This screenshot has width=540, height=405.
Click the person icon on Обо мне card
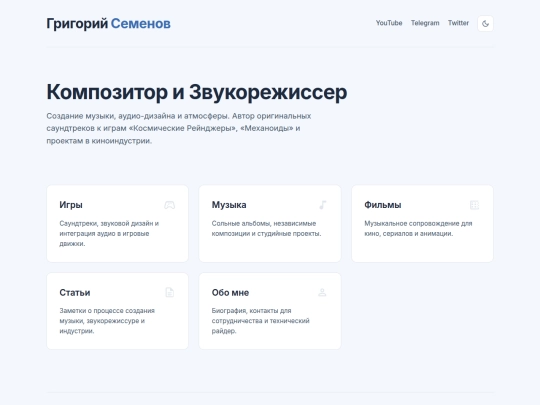tap(322, 292)
